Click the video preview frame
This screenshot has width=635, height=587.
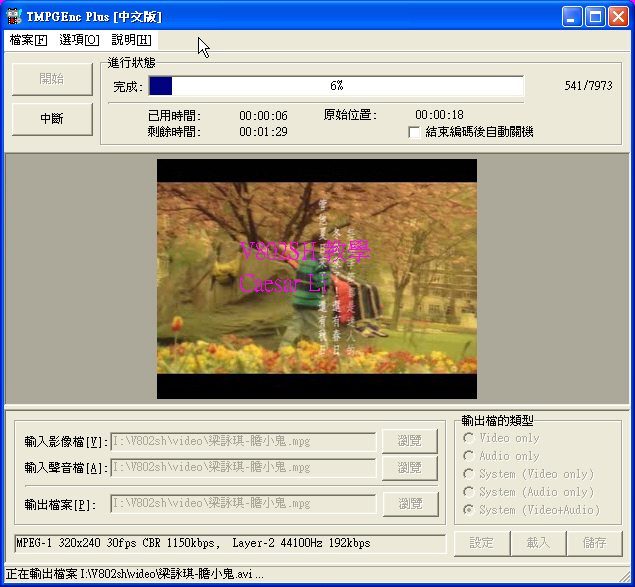[317, 279]
